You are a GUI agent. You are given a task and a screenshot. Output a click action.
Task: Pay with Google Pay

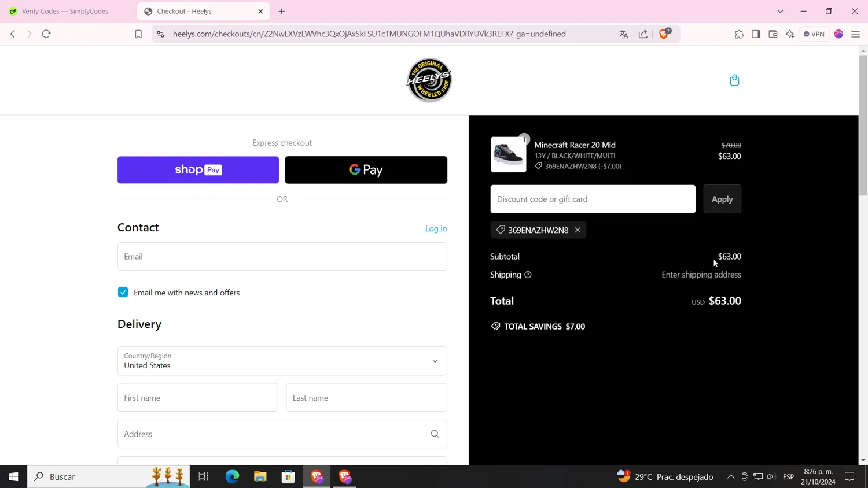[x=366, y=170]
